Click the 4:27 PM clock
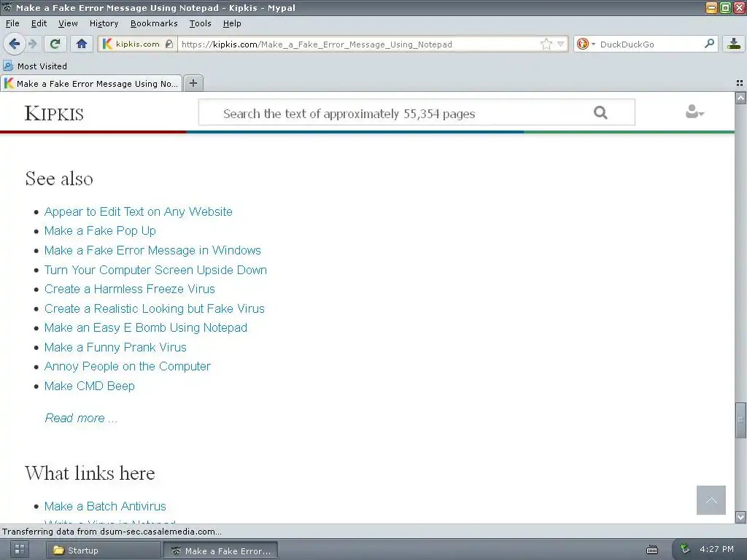Viewport: 747px width, 560px height. (x=716, y=549)
